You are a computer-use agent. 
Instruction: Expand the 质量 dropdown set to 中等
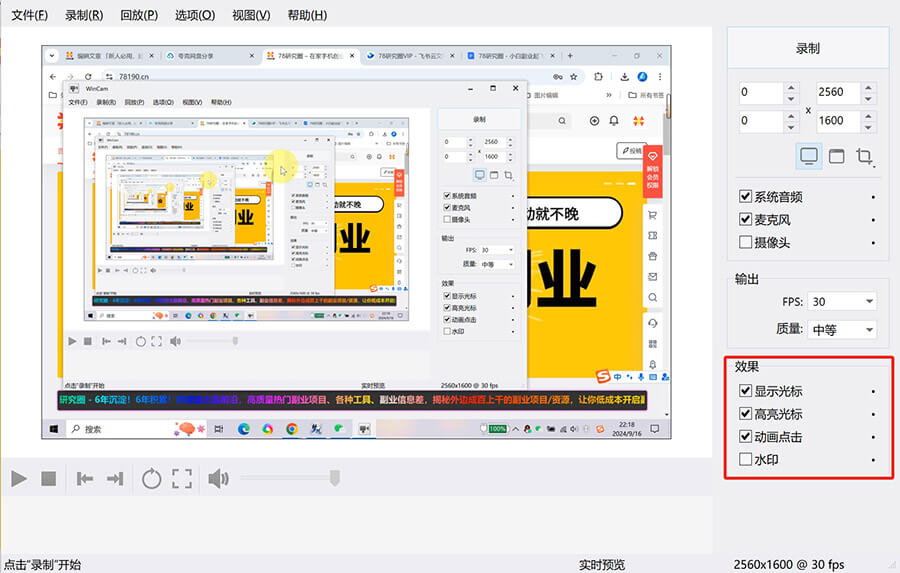[841, 329]
